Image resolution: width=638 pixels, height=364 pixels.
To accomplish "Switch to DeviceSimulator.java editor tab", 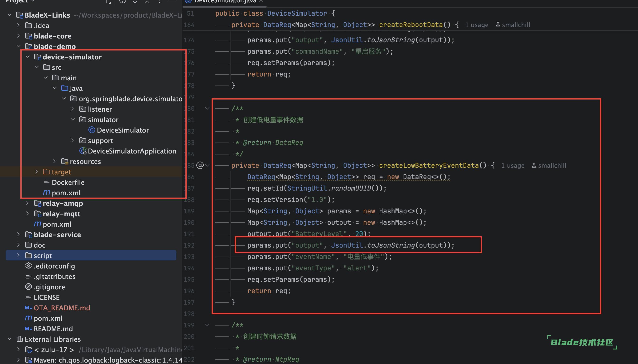I will click(225, 1).
